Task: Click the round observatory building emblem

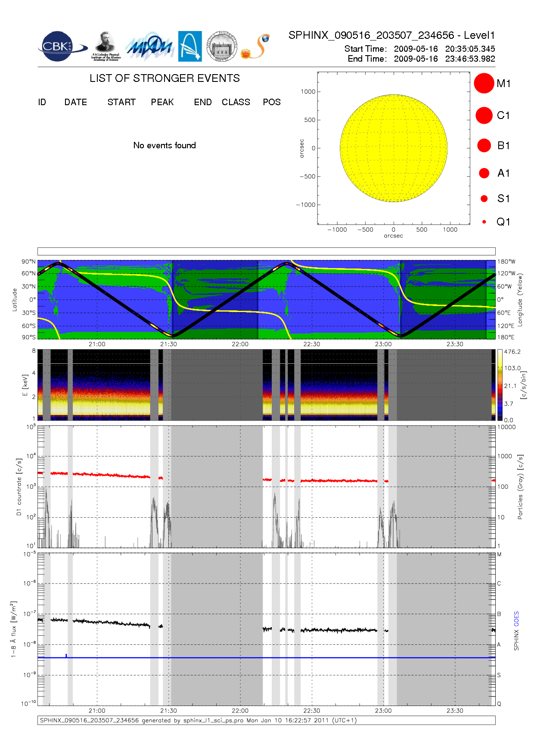Action: click(x=222, y=47)
